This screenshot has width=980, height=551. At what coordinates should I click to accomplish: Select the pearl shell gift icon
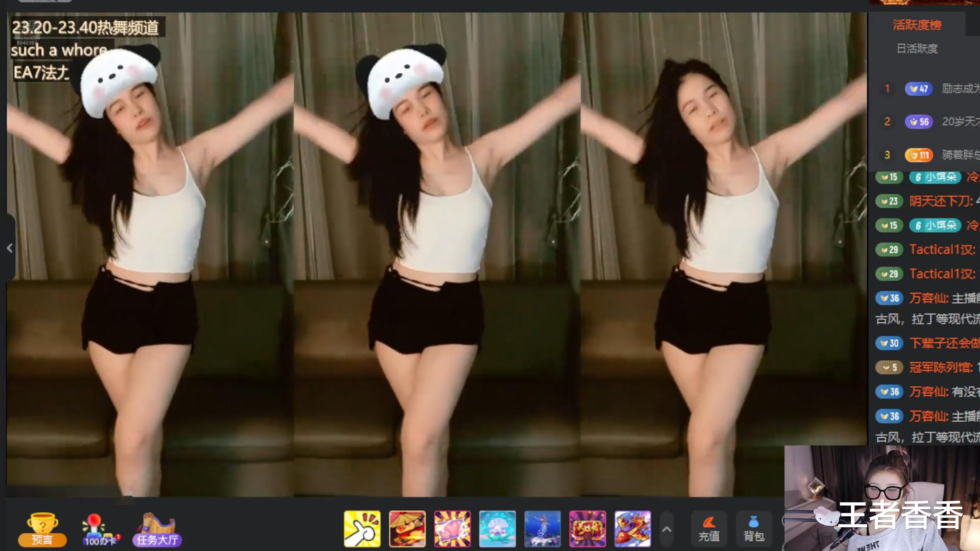497,528
